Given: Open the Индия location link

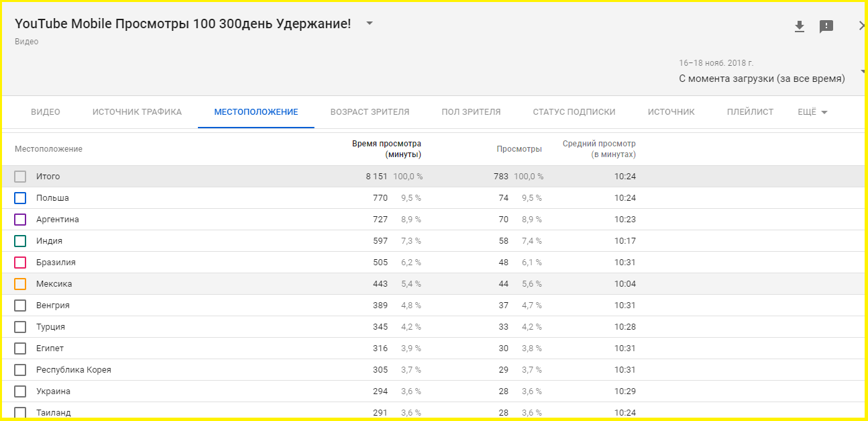Looking at the screenshot, I should pyautogui.click(x=49, y=241).
